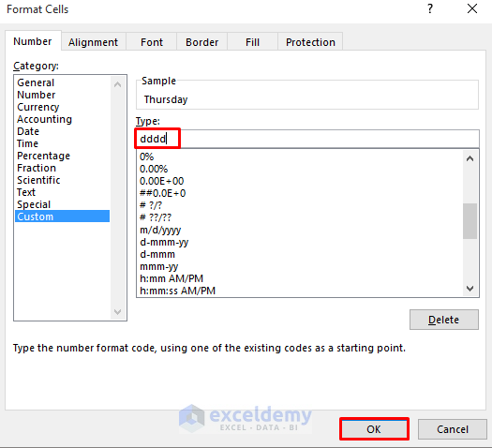Pick the ##0.0E+0 format code
Viewport: 492px width, 448px height.
[x=300, y=193]
